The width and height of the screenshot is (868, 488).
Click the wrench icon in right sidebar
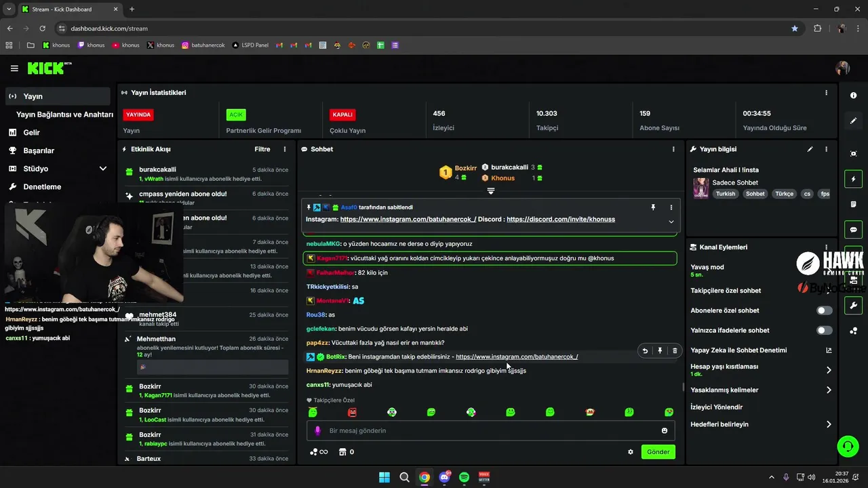(x=854, y=306)
